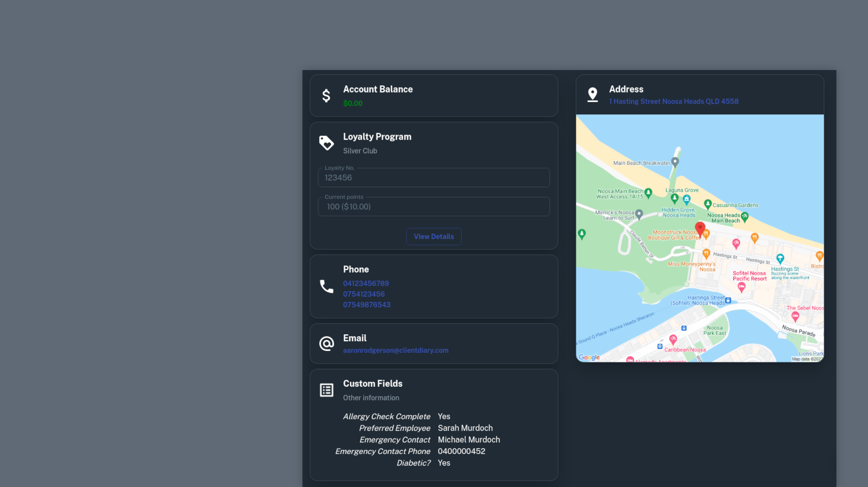868x487 pixels.
Task: Click phone number 04123456789
Action: [366, 283]
